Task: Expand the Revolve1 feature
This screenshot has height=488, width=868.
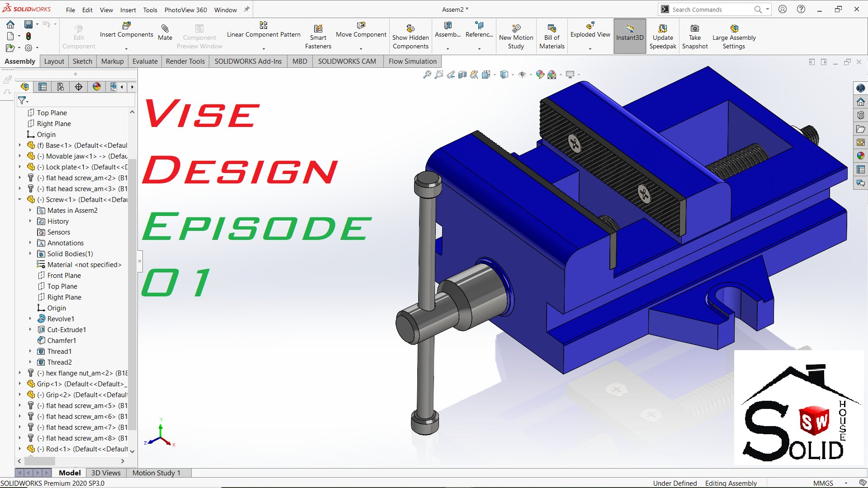Action: tap(30, 319)
